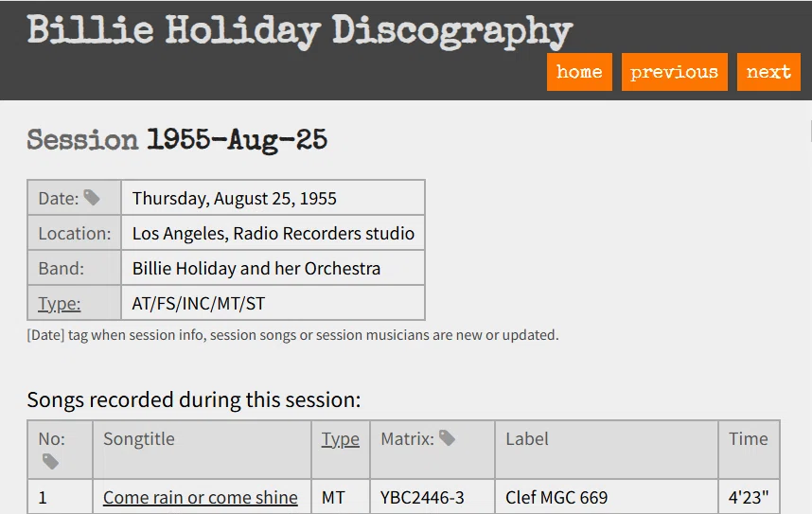
Task: Click the page scrollbar at right edge
Action: (x=810, y=131)
